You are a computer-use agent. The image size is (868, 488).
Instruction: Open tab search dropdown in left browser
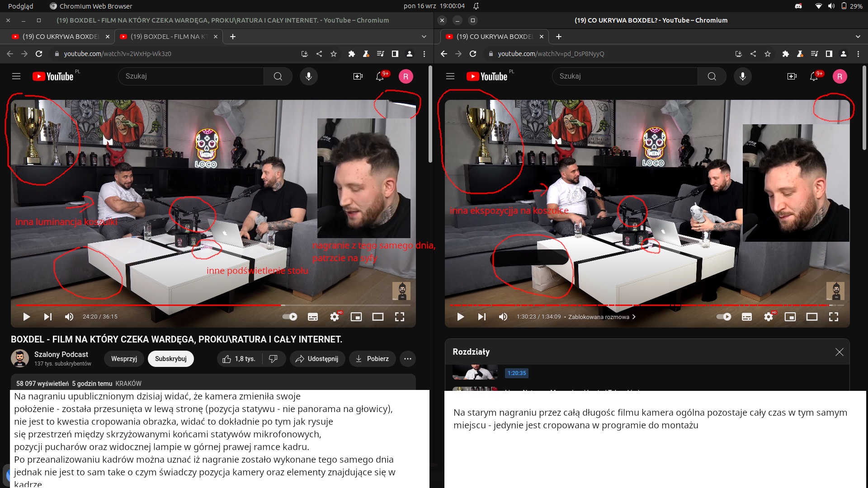point(424,37)
